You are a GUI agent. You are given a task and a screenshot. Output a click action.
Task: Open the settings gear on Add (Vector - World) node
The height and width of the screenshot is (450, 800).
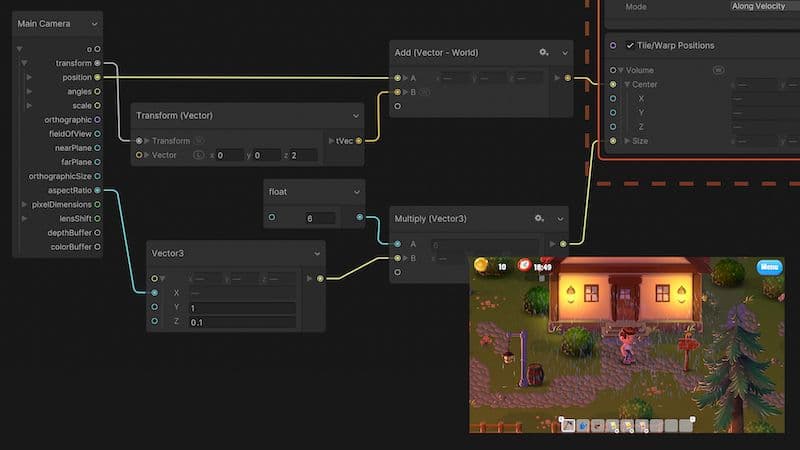point(544,53)
